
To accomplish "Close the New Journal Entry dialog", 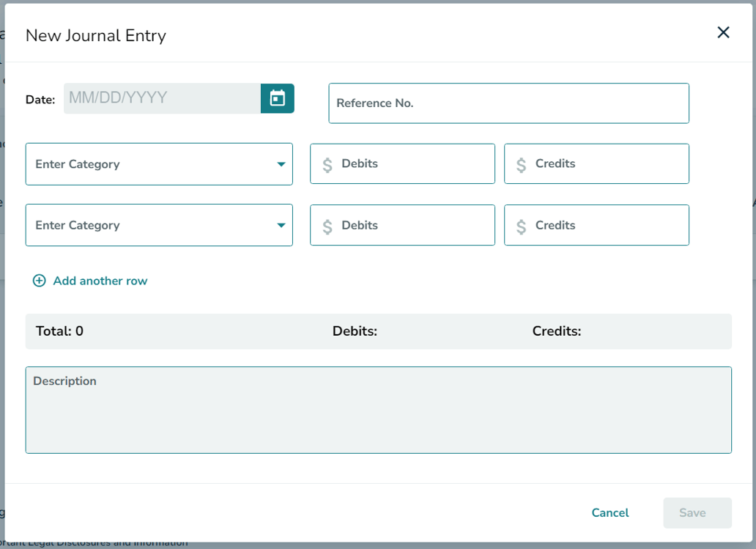I will click(723, 32).
